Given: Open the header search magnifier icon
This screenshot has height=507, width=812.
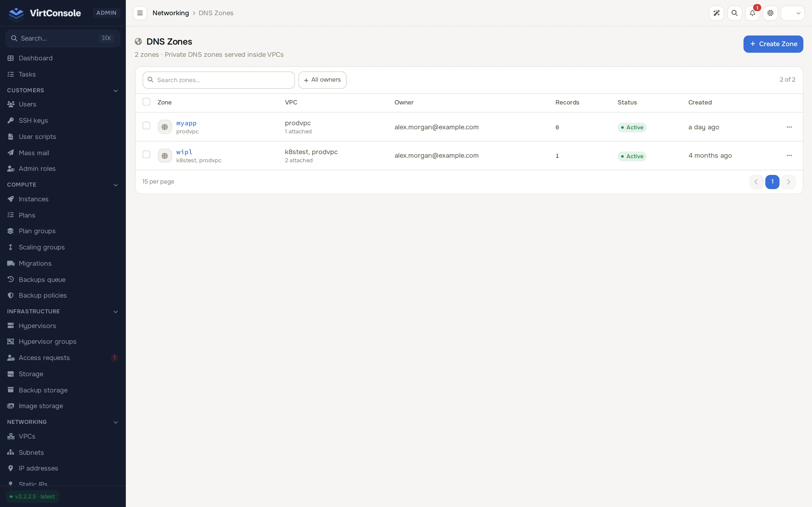Looking at the screenshot, I should [735, 13].
